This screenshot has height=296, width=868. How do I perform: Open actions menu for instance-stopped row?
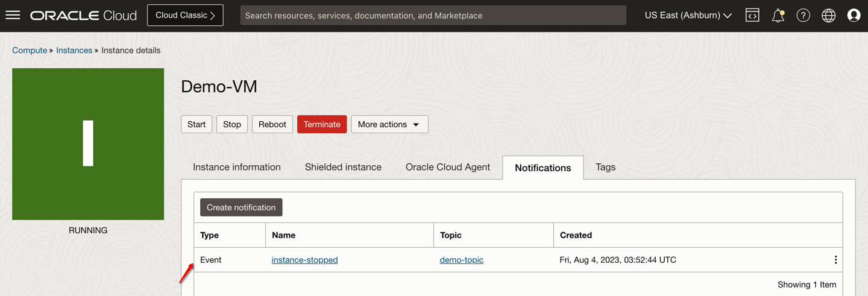coord(835,260)
